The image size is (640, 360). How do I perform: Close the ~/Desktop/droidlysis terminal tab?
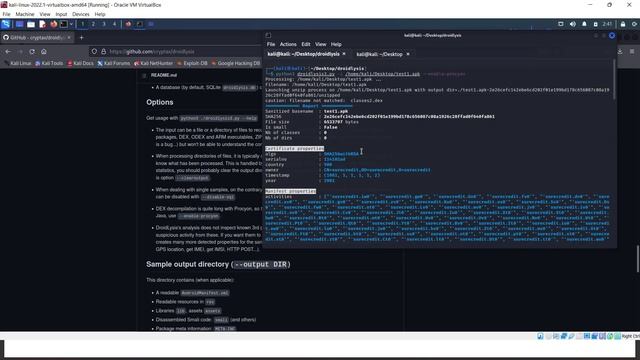[x=344, y=54]
